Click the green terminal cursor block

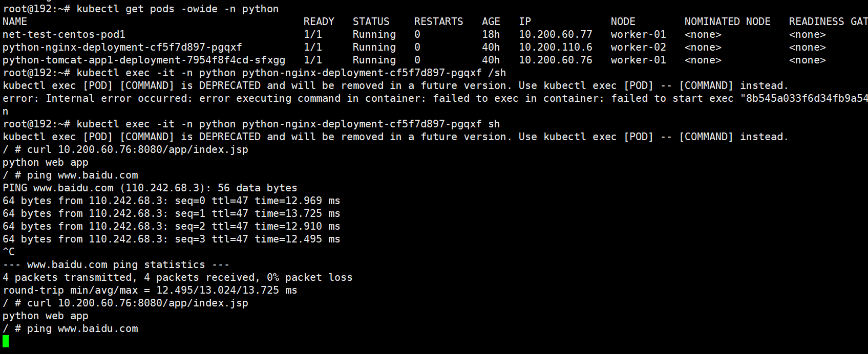[x=6, y=341]
